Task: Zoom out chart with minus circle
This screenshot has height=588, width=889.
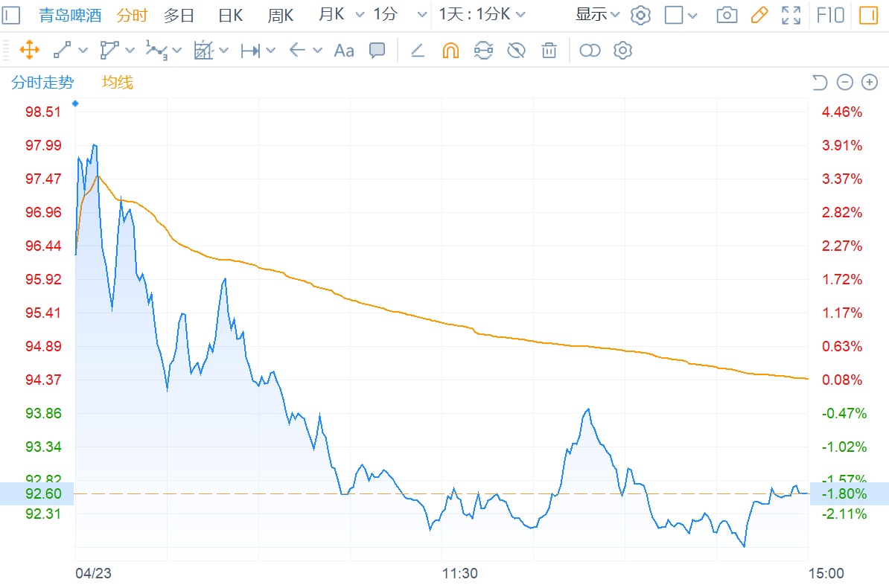Action: click(x=845, y=82)
